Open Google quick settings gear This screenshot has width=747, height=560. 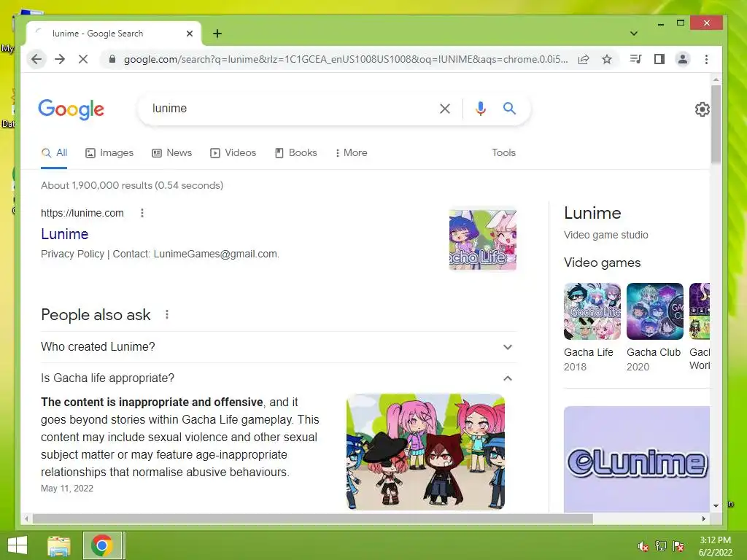pyautogui.click(x=702, y=109)
